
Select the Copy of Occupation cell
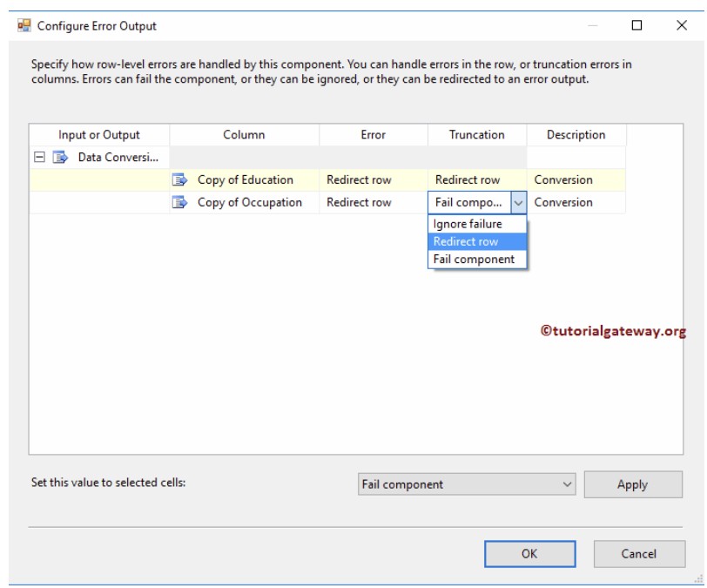pyautogui.click(x=245, y=203)
